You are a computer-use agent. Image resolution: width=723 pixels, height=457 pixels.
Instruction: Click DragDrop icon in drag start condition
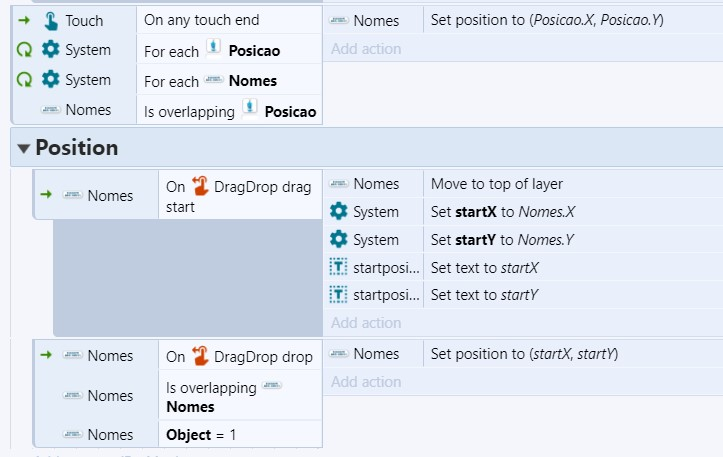(201, 186)
